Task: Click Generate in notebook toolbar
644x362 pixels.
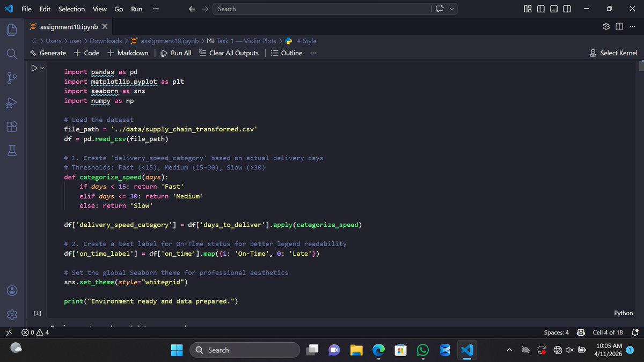Action: pyautogui.click(x=48, y=53)
